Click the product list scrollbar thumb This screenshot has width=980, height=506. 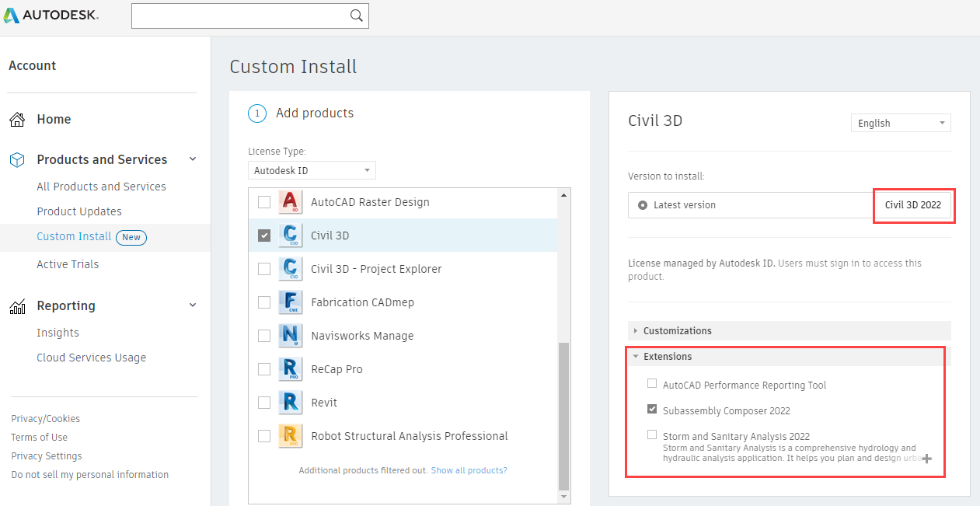(564, 415)
